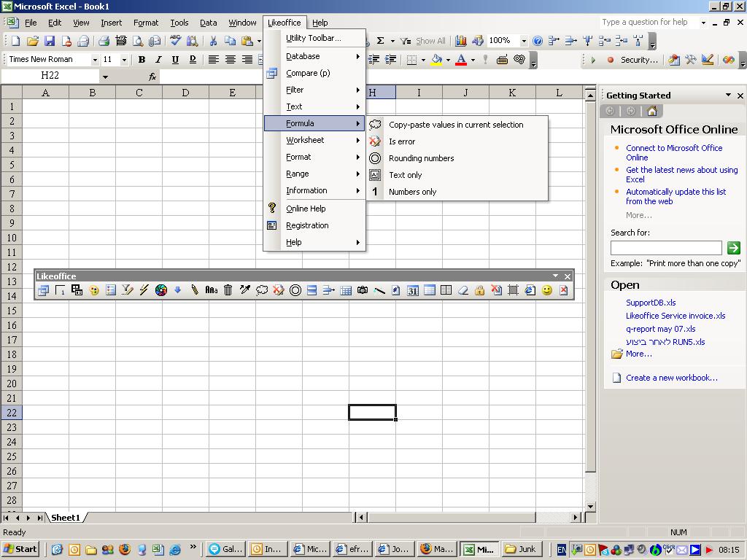The width and height of the screenshot is (747, 560).
Task: Toggle Center alignment
Action: click(230, 60)
